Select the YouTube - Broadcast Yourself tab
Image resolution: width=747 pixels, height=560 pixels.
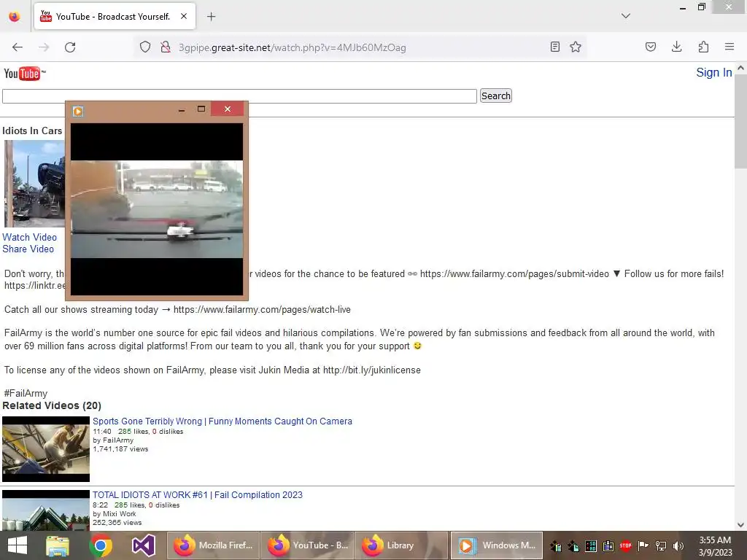click(x=115, y=17)
